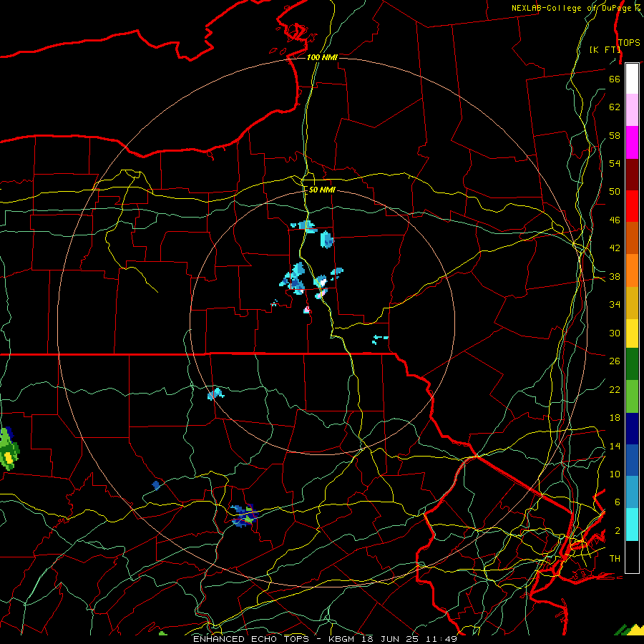This screenshot has height=644, width=644.
Task: Click the 62 value on the scale
Action: click(x=615, y=107)
